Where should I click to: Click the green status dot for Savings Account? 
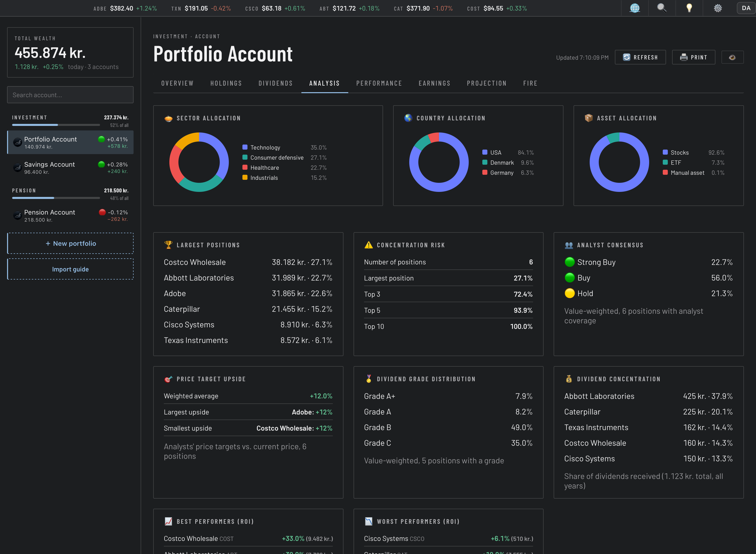coord(101,164)
